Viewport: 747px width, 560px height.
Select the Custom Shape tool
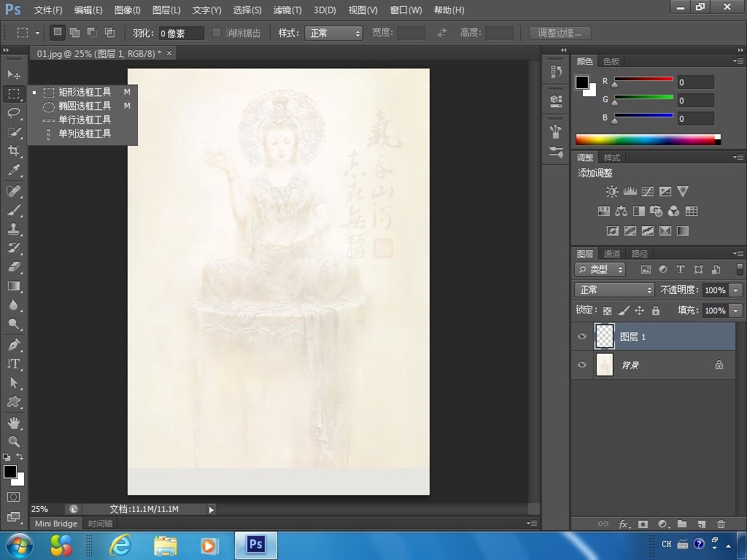pyautogui.click(x=13, y=402)
